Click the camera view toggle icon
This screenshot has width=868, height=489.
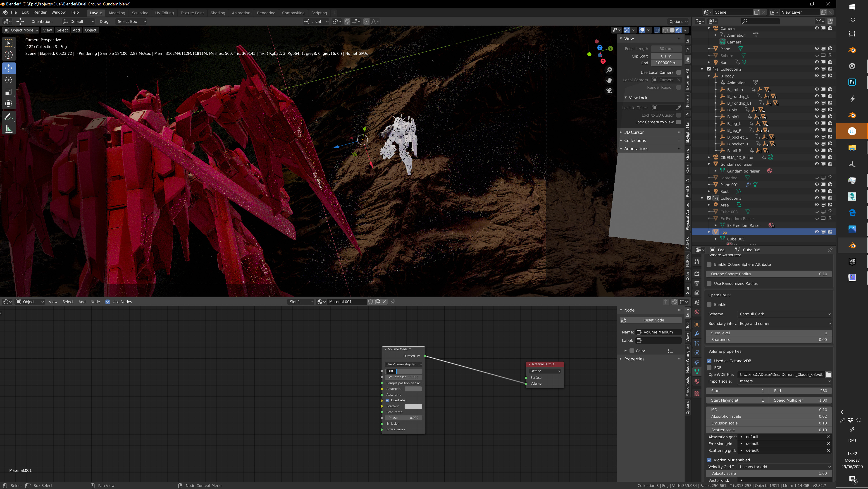click(x=609, y=91)
